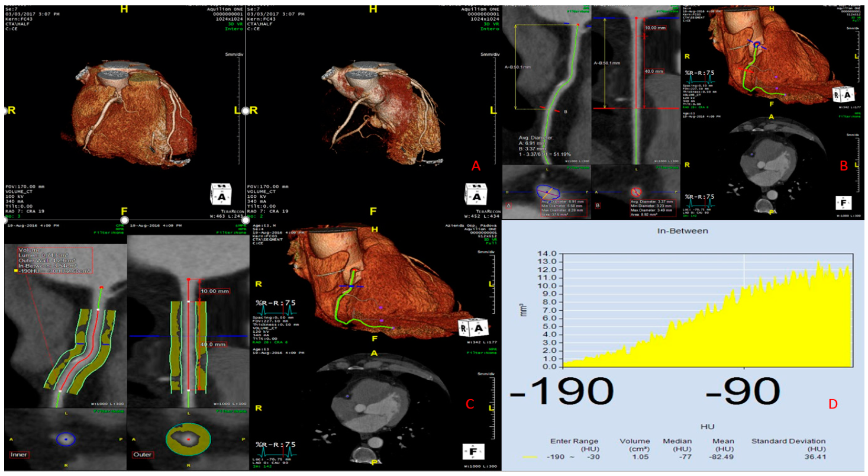Image resolution: width=868 pixels, height=476 pixels.
Task: Click orientation cube in left 3D heart view
Action: tap(221, 194)
